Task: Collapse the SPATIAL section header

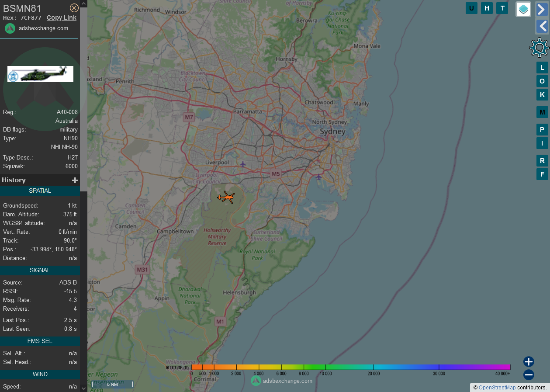Action: [40, 191]
